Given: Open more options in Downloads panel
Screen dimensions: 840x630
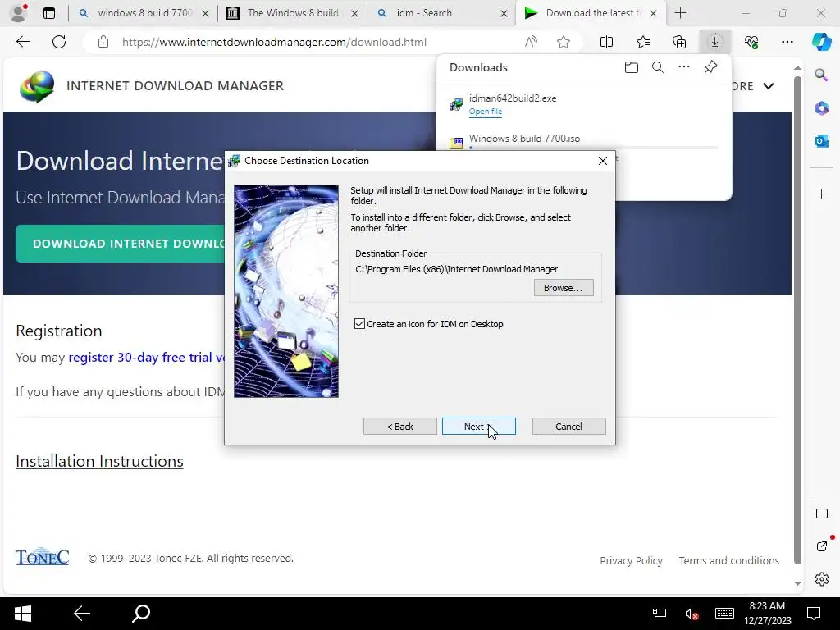Looking at the screenshot, I should 683,67.
